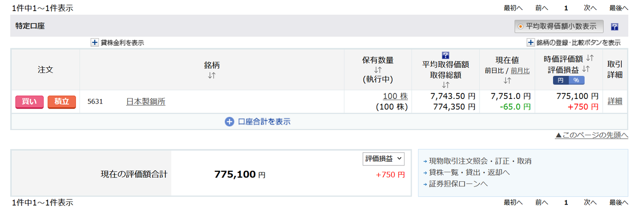Click help icon above 平均取得価額 column header

click(445, 55)
